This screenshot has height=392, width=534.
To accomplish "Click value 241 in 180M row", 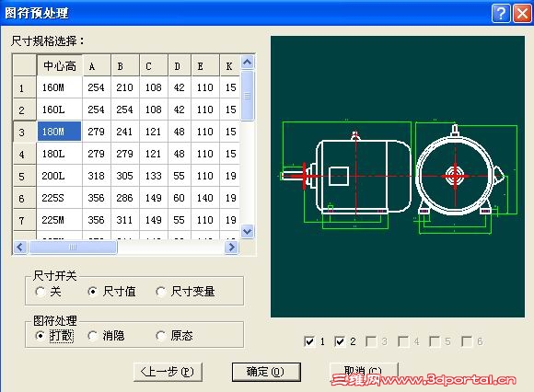I will click(125, 132).
